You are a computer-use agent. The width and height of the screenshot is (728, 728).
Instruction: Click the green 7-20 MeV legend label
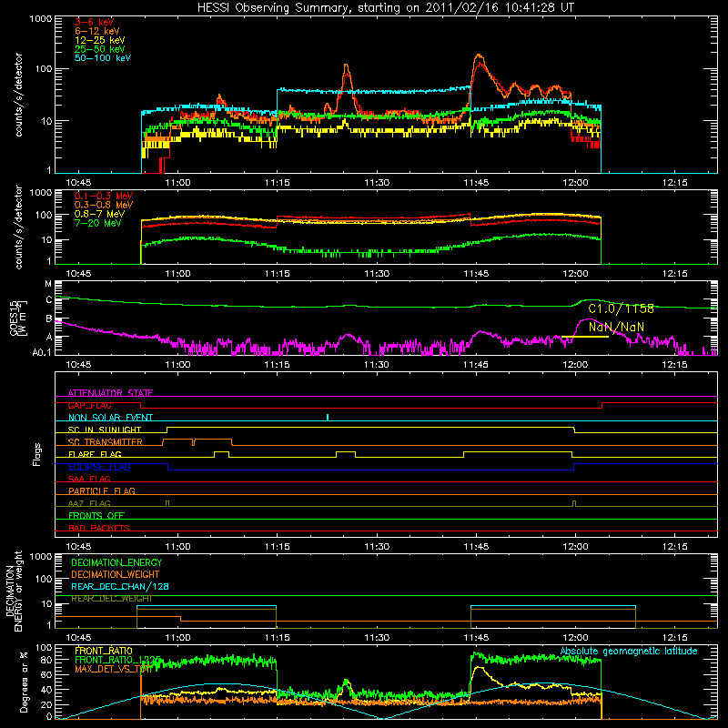click(98, 223)
